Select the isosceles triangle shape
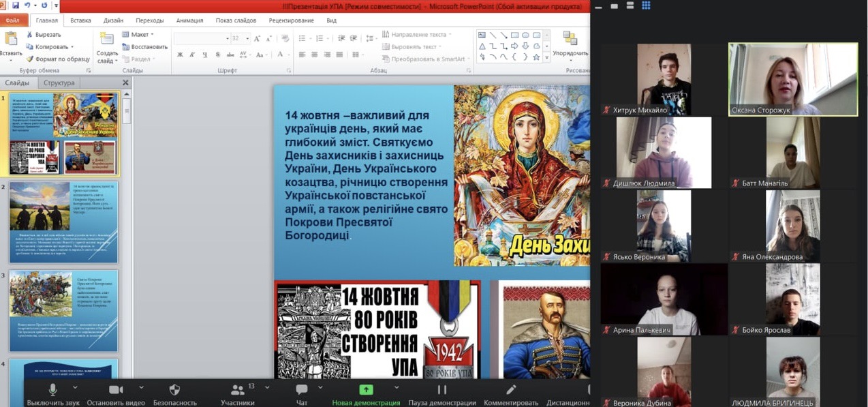The height and width of the screenshot is (407, 868). click(x=482, y=46)
